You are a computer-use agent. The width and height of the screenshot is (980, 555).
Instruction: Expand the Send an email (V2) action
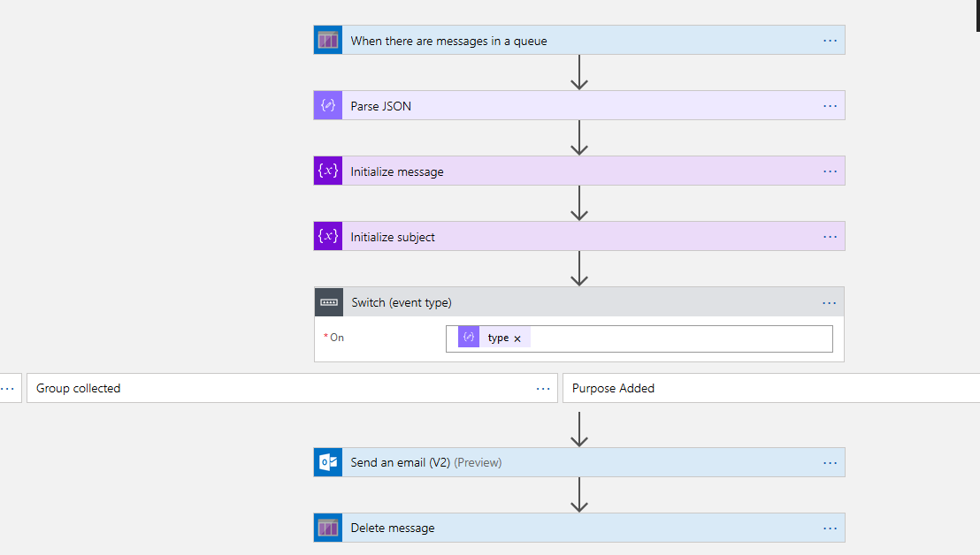(579, 462)
